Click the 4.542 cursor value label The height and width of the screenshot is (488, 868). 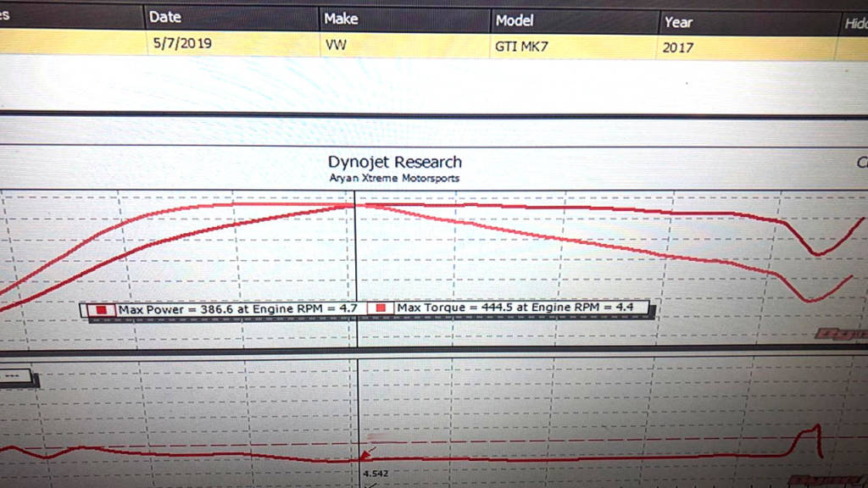376,474
